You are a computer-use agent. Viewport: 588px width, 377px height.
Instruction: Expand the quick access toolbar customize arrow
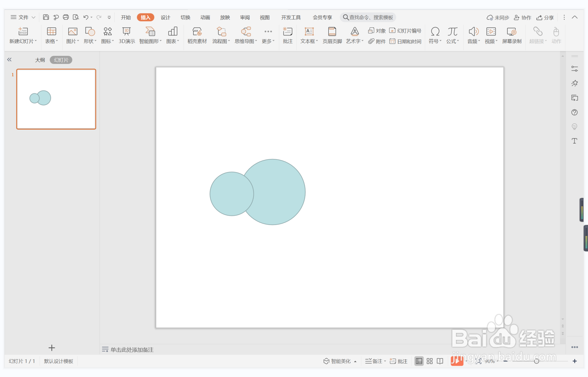click(x=109, y=17)
